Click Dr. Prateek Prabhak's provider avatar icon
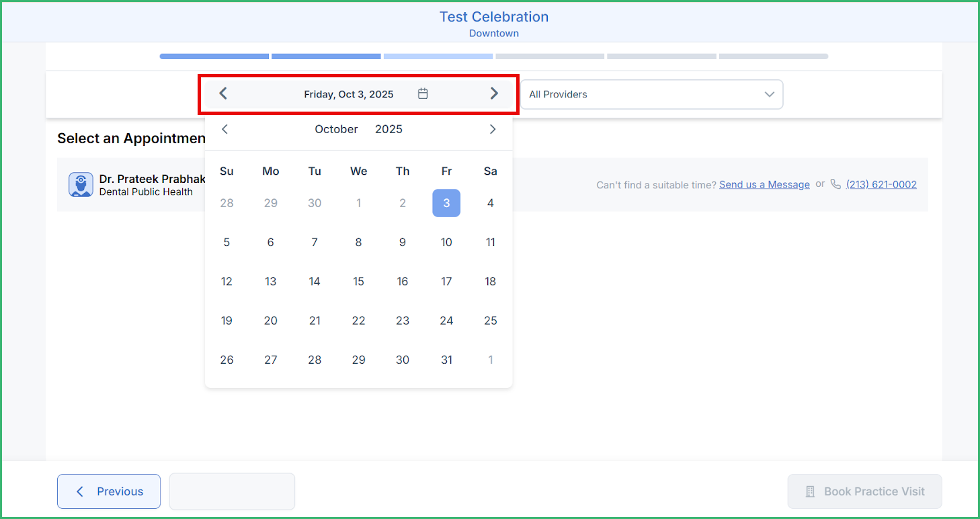The width and height of the screenshot is (980, 519). (x=81, y=184)
